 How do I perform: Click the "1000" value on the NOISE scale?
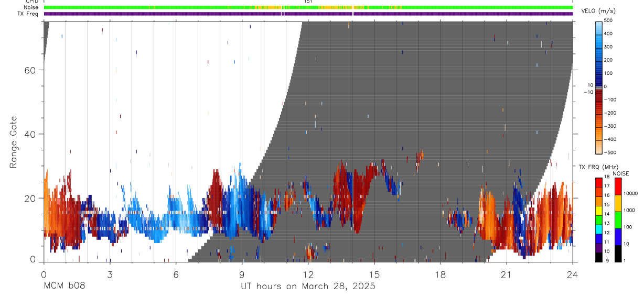[x=629, y=211]
